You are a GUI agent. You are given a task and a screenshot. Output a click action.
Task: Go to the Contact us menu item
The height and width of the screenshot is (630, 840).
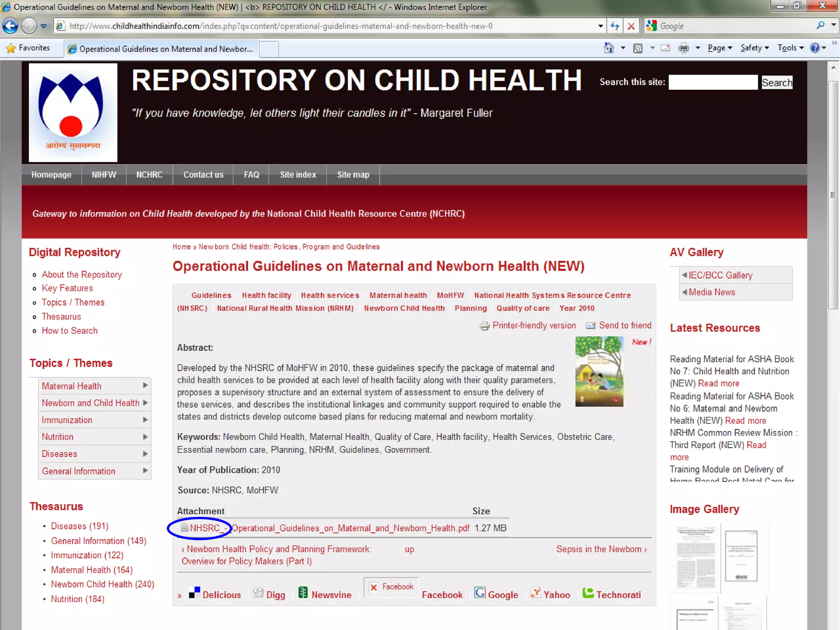(x=203, y=175)
